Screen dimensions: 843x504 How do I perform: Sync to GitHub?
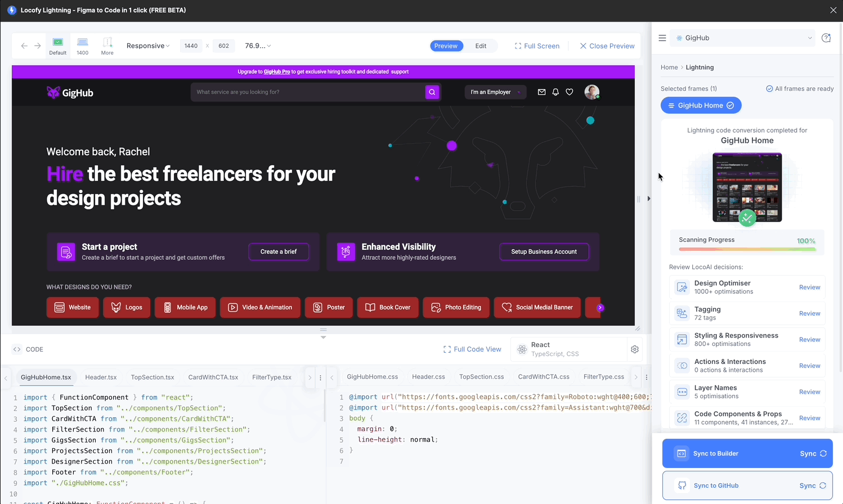747,485
